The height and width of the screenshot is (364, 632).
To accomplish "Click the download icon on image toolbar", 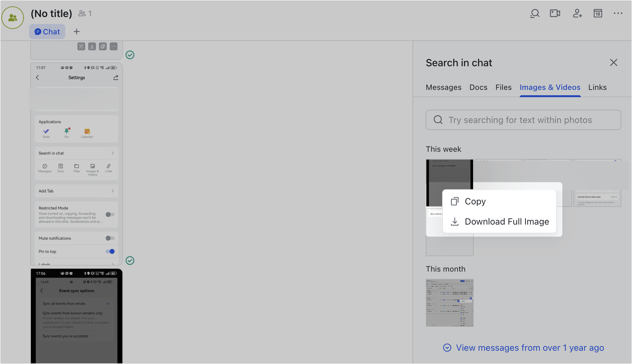I will coord(92,46).
